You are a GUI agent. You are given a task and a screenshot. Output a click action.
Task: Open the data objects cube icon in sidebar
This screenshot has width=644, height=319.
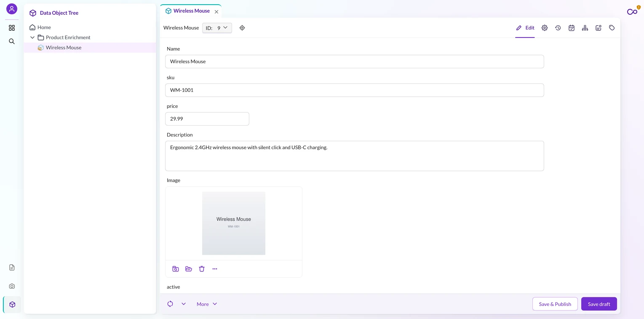(x=12, y=305)
